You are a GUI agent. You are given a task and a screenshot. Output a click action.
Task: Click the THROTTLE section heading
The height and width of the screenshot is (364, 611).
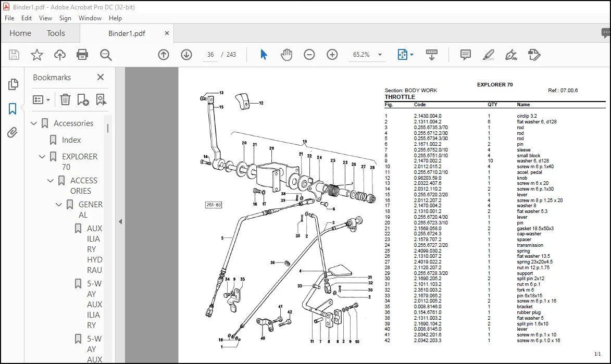[400, 97]
